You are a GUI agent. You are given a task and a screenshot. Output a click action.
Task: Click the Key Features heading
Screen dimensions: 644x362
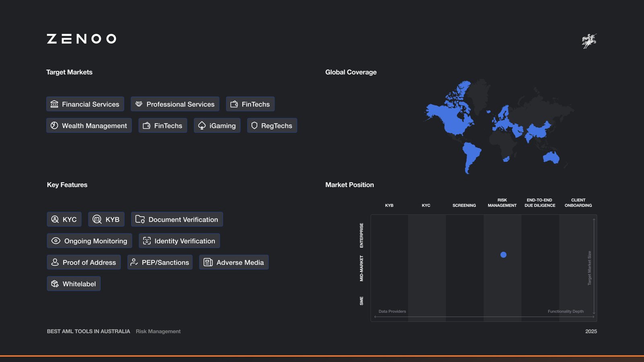coord(67,185)
